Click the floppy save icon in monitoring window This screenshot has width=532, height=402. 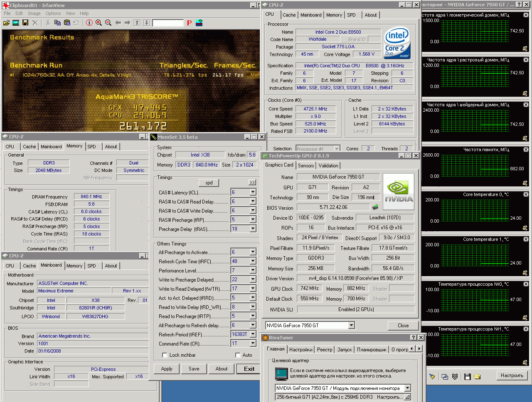pyautogui.click(x=468, y=376)
